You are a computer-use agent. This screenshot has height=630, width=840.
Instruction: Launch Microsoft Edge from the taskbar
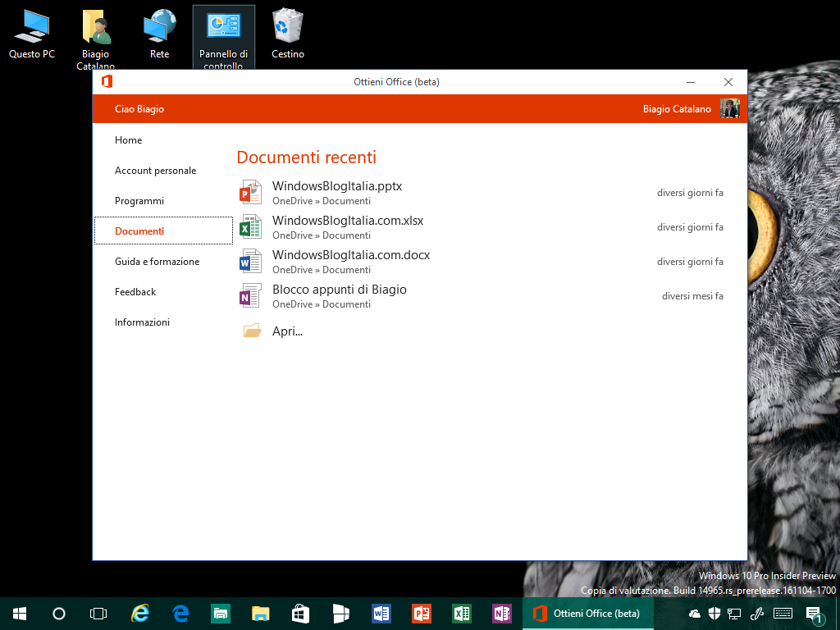click(180, 614)
